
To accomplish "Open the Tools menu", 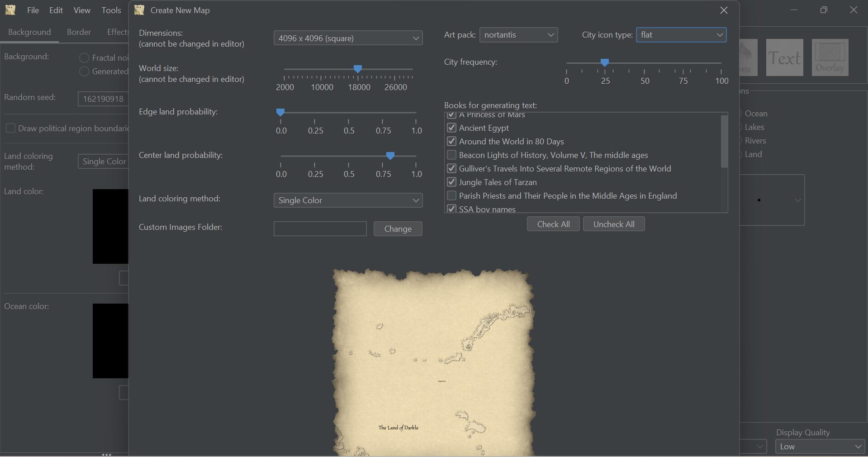I will click(x=111, y=10).
